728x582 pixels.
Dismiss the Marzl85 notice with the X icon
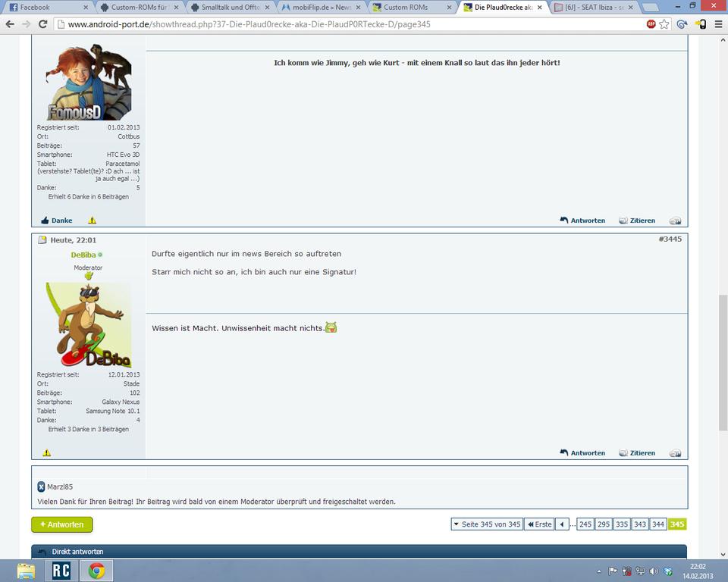coord(42,487)
